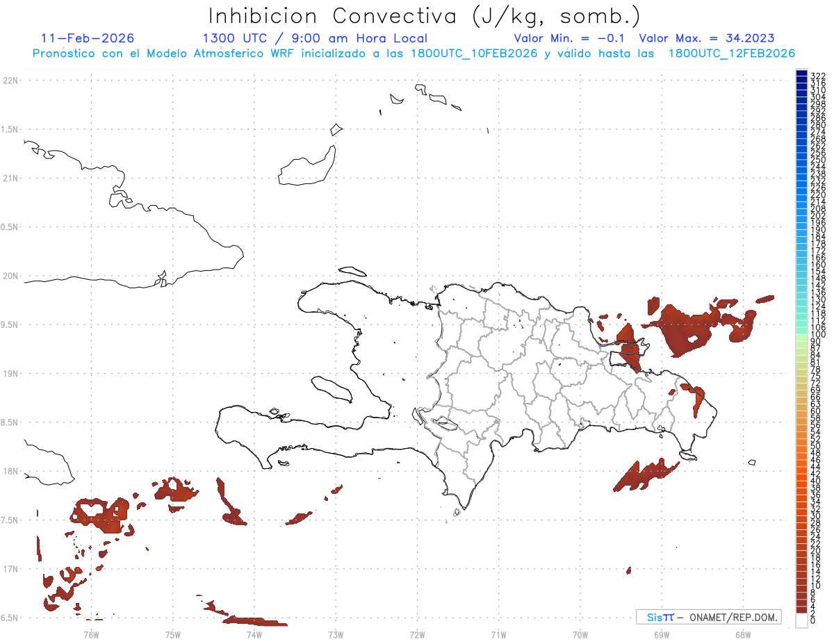
Task: Click the 19N latitude label
Action: point(10,373)
